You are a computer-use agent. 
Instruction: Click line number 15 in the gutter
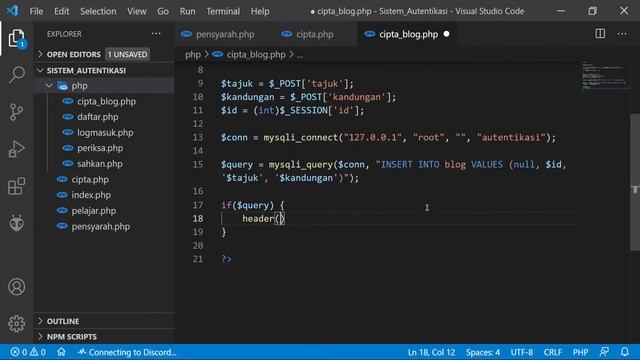198,164
